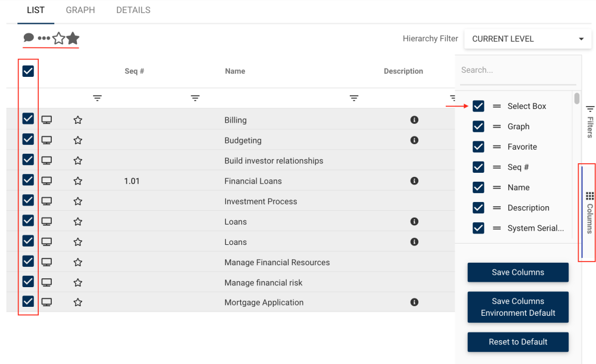596x364 pixels.
Task: Click the filled star icon in the toolbar
Action: tap(73, 39)
